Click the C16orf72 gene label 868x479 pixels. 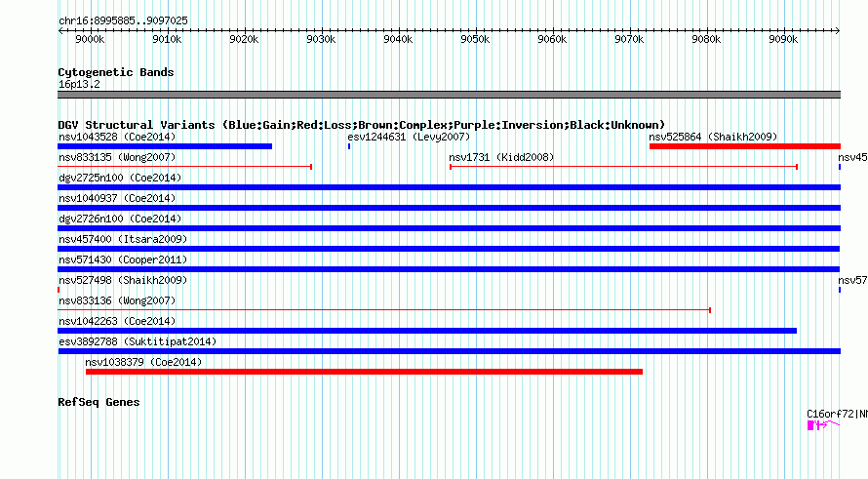[x=837, y=415]
